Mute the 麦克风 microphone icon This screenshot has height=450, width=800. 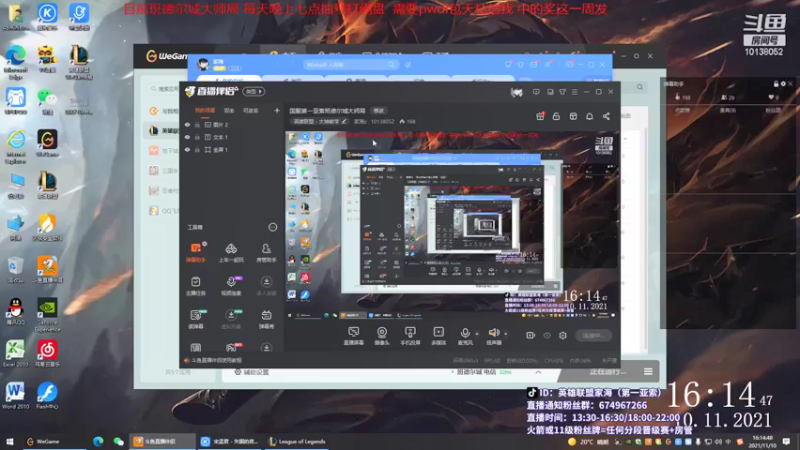[465, 334]
